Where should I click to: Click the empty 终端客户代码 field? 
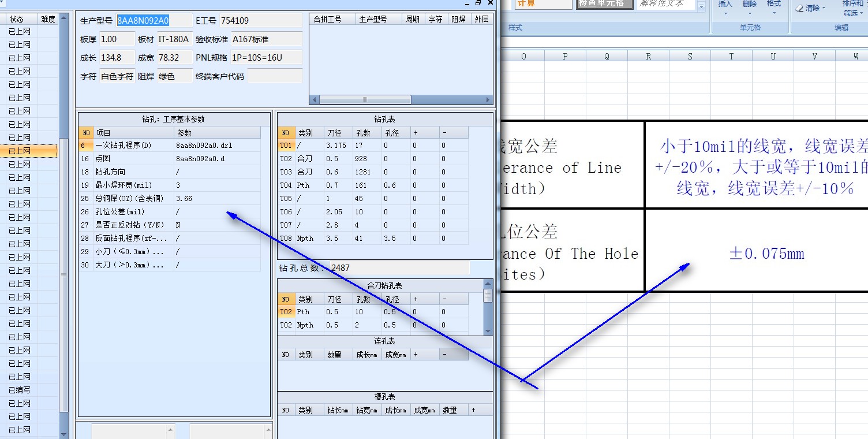pyautogui.click(x=275, y=76)
